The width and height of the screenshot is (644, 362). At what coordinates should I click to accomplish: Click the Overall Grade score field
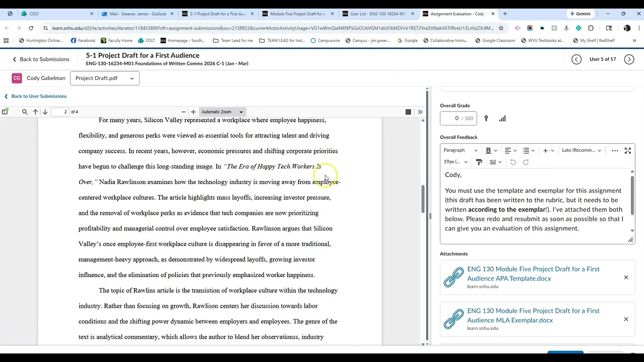tap(458, 119)
